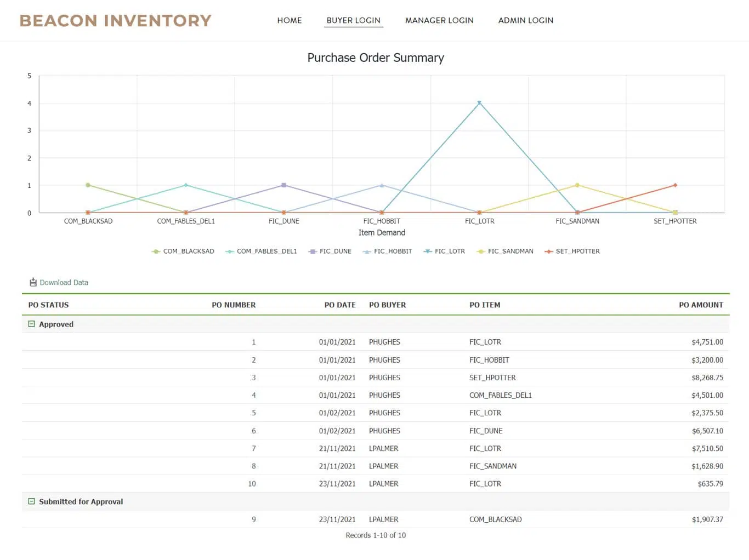Toggle FIC_SANDMAN legend marker

pyautogui.click(x=481, y=252)
